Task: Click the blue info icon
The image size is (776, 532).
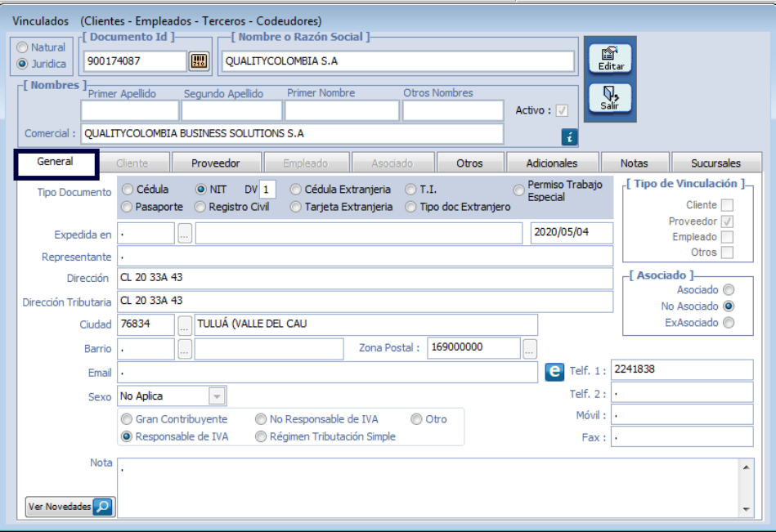Action: pos(569,137)
